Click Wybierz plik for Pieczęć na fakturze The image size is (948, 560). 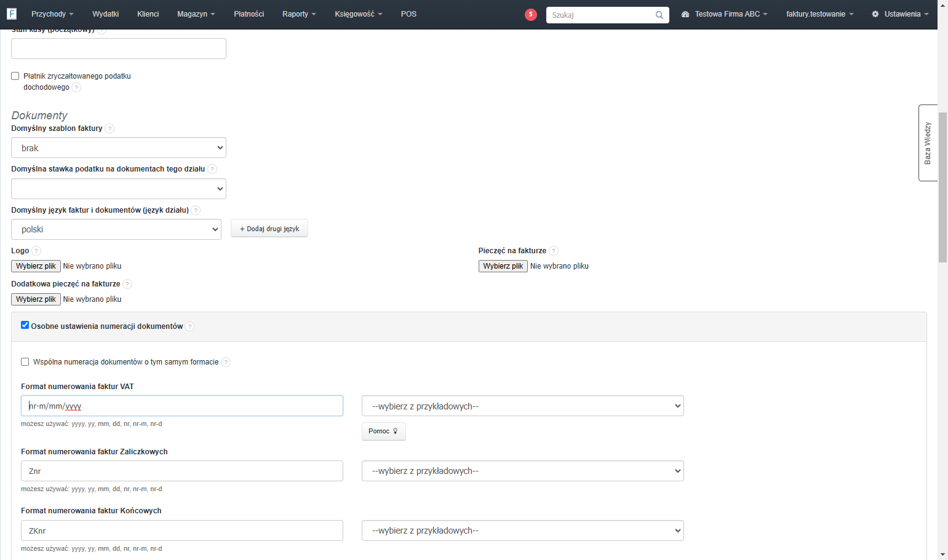click(503, 266)
